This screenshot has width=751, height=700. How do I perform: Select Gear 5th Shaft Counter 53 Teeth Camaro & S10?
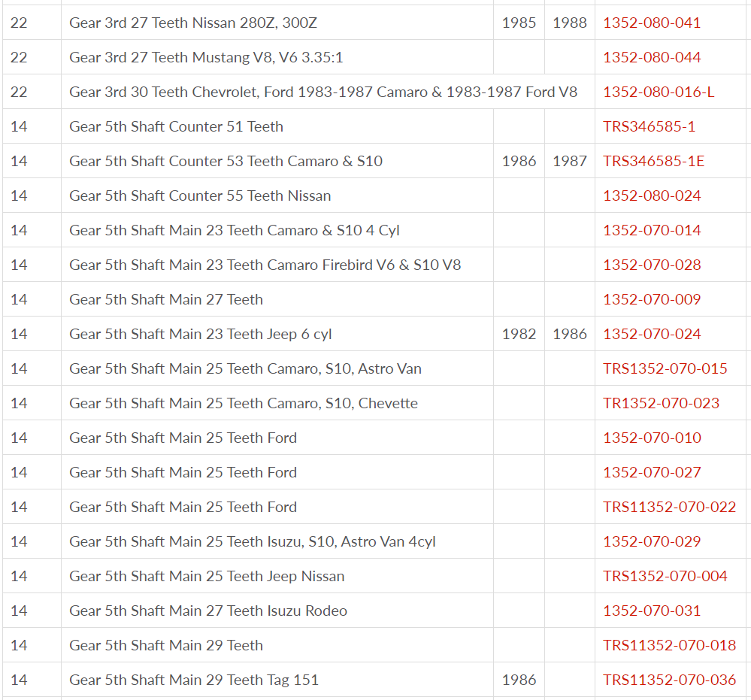point(226,161)
